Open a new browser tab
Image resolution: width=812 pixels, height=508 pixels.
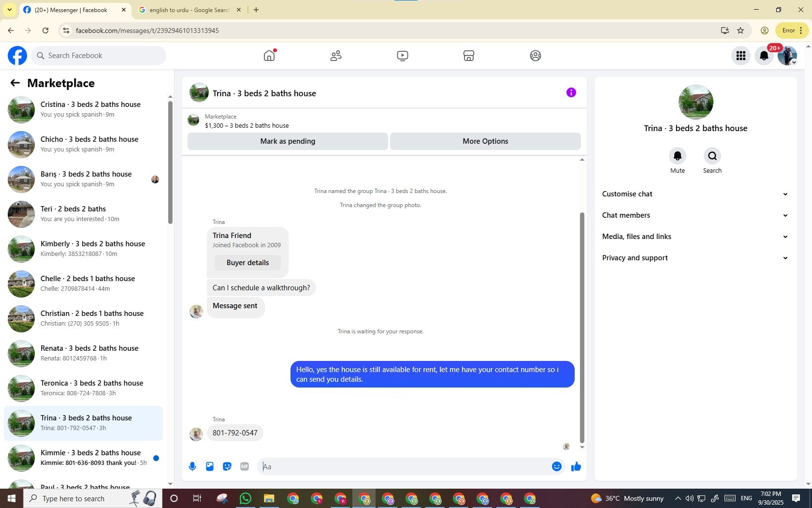[x=256, y=10]
